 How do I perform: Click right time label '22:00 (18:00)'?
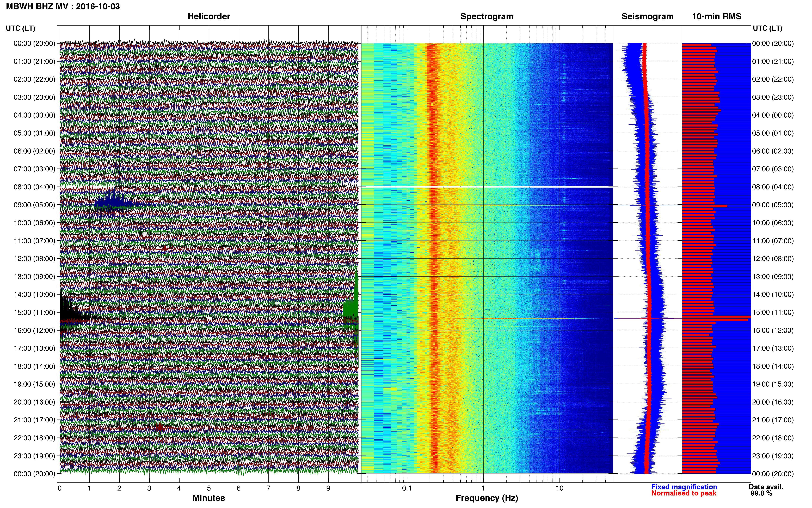pos(773,438)
